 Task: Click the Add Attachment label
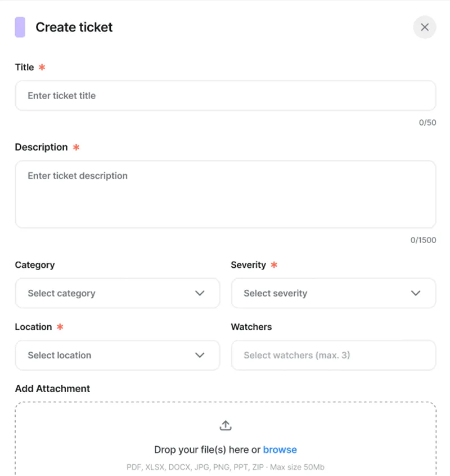pyautogui.click(x=52, y=388)
